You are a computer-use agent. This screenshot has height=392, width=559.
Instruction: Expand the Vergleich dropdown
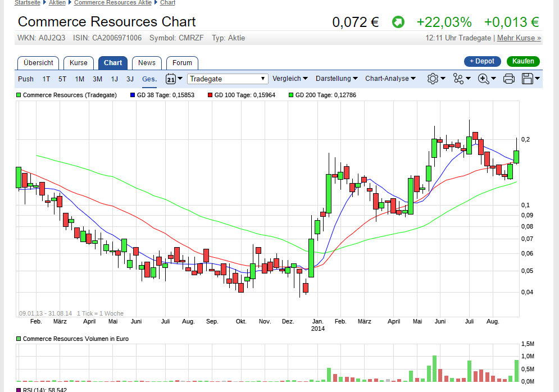coord(289,79)
